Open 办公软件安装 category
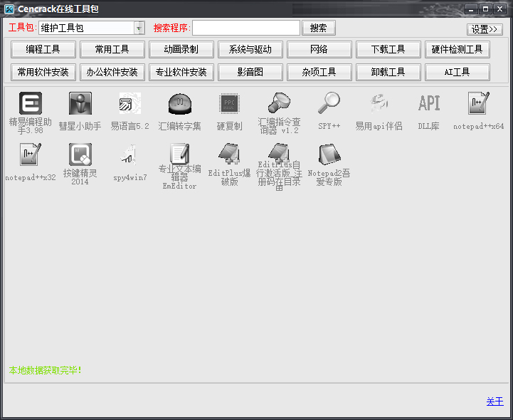The width and height of the screenshot is (513, 420). [112, 72]
